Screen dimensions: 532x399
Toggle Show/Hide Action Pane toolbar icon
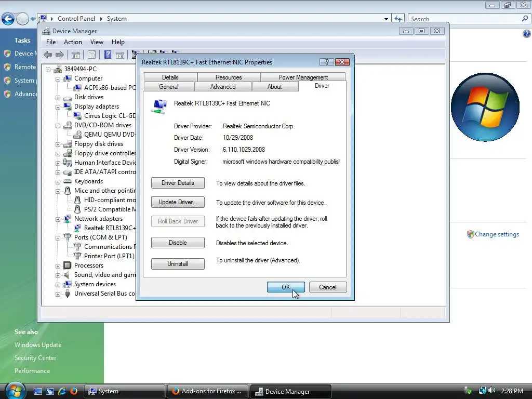[120, 55]
